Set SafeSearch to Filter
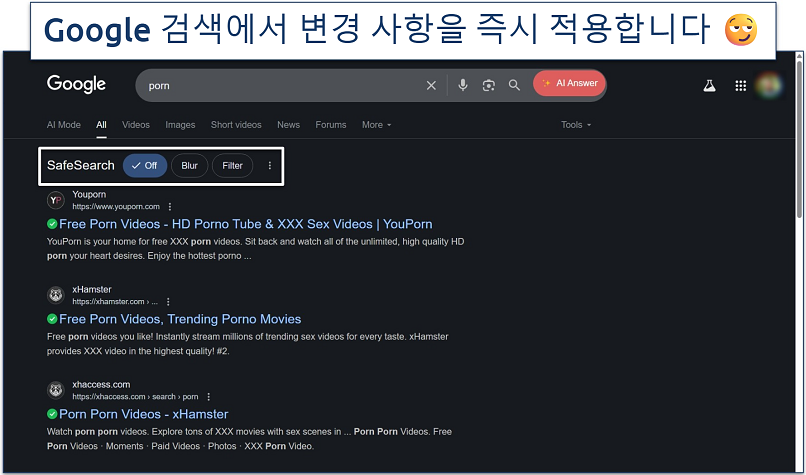806x475 pixels. coord(232,166)
